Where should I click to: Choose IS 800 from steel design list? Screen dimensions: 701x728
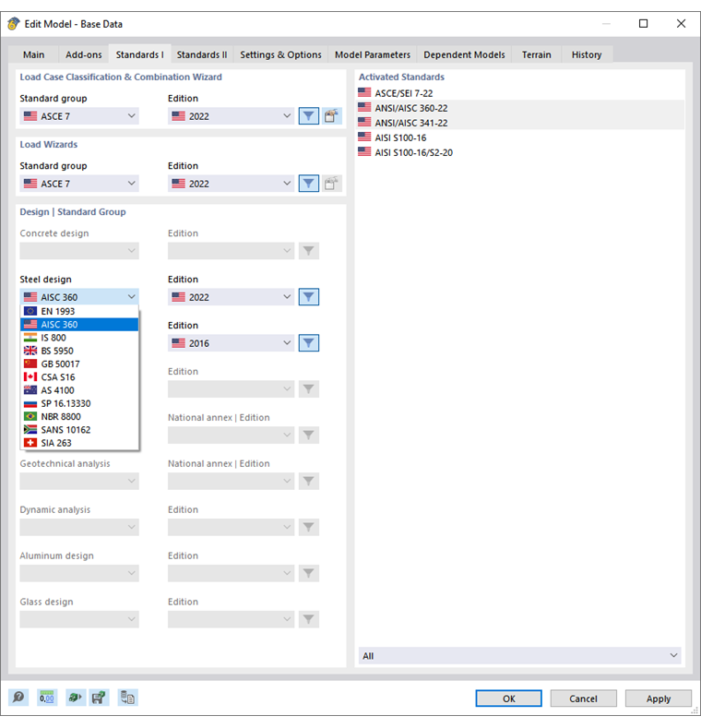coord(79,338)
